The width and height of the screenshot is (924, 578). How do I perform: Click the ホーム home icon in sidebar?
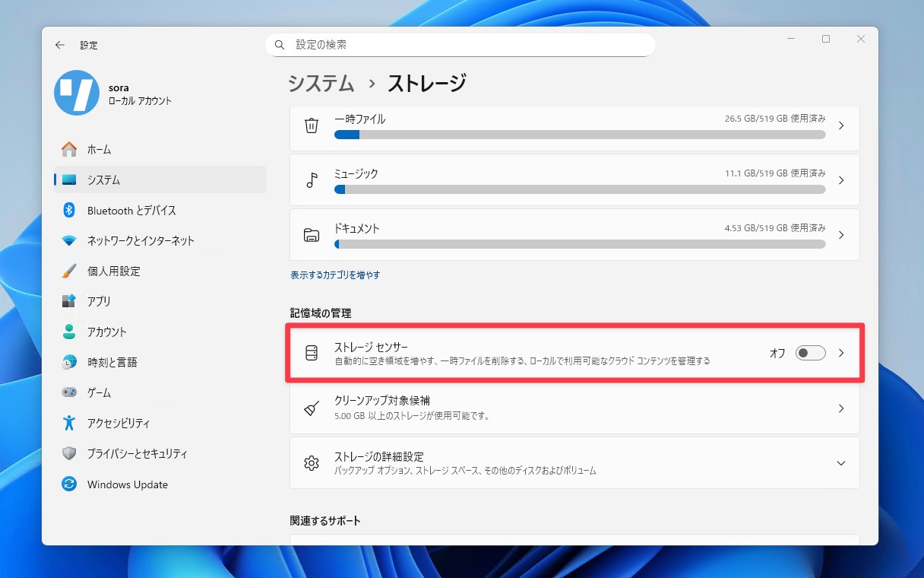click(x=69, y=149)
